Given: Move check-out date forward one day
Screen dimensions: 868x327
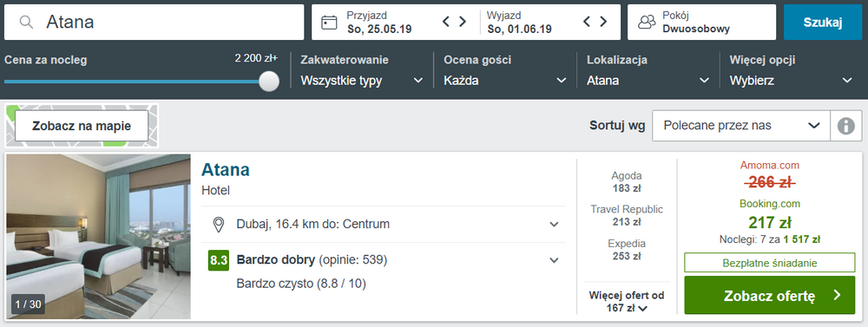Looking at the screenshot, I should point(603,22).
